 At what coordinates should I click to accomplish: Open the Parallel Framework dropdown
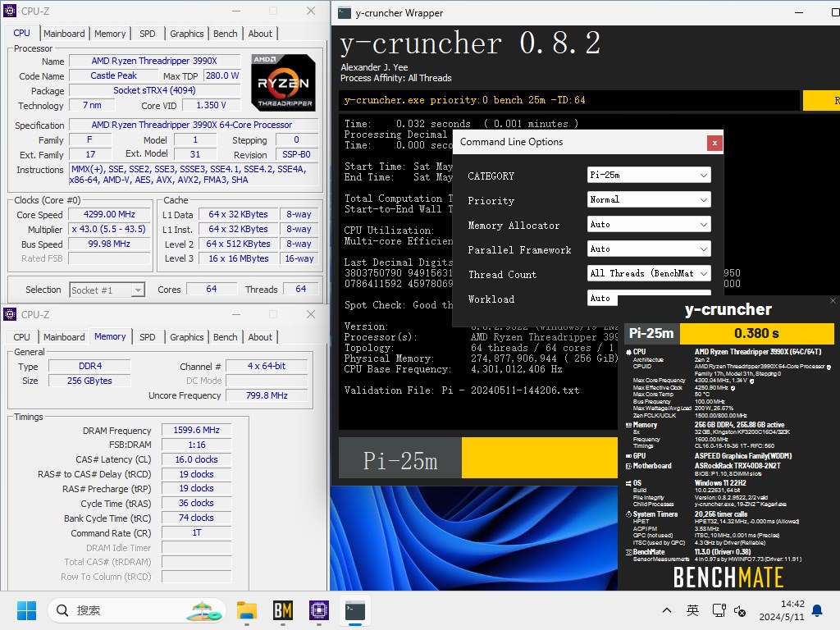tap(649, 249)
